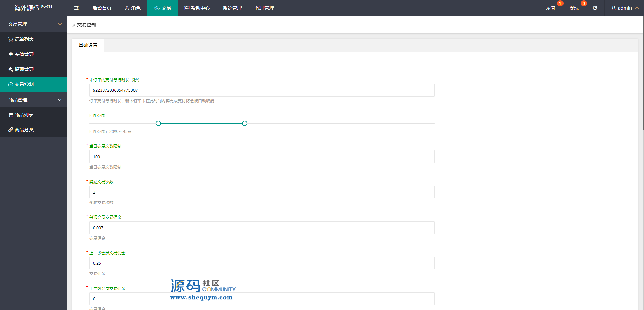The height and width of the screenshot is (310, 644).
Task: Focus the 上一级会员交易佣金 input field
Action: click(x=262, y=263)
